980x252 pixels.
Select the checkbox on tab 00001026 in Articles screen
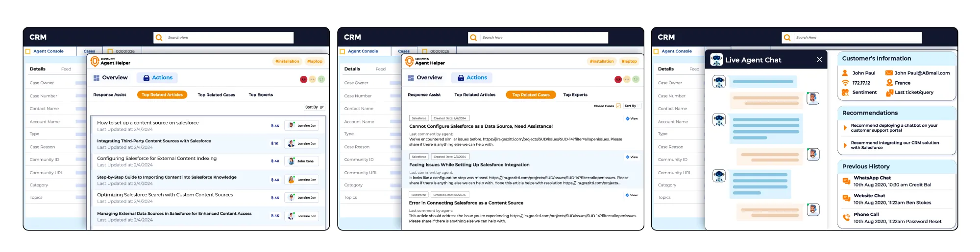tap(110, 51)
